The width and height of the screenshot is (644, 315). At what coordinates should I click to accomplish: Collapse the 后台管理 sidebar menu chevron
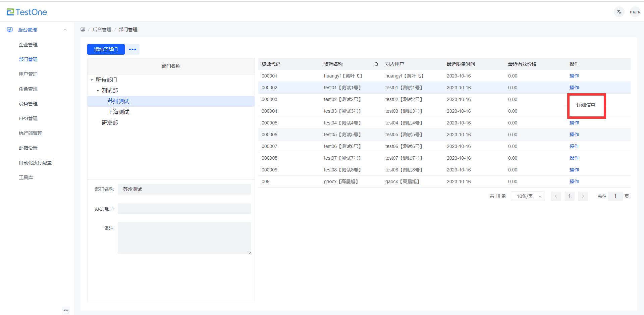(x=65, y=30)
